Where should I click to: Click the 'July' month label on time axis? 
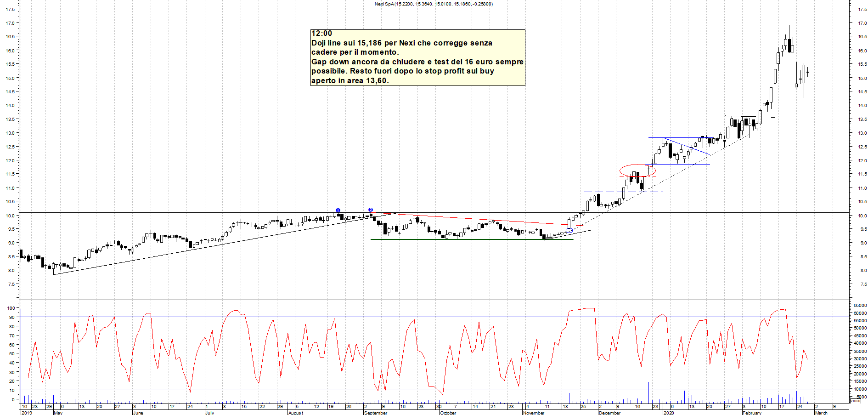[x=209, y=413]
